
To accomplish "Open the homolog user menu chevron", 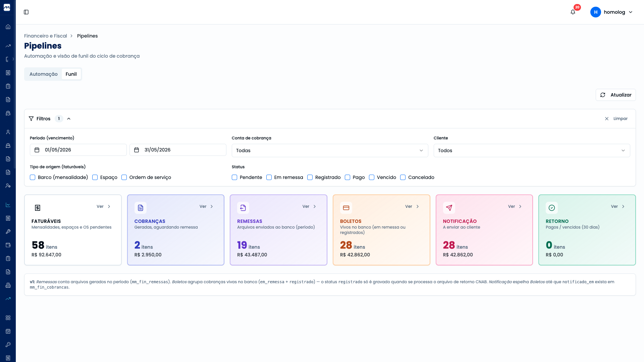I will tap(631, 12).
